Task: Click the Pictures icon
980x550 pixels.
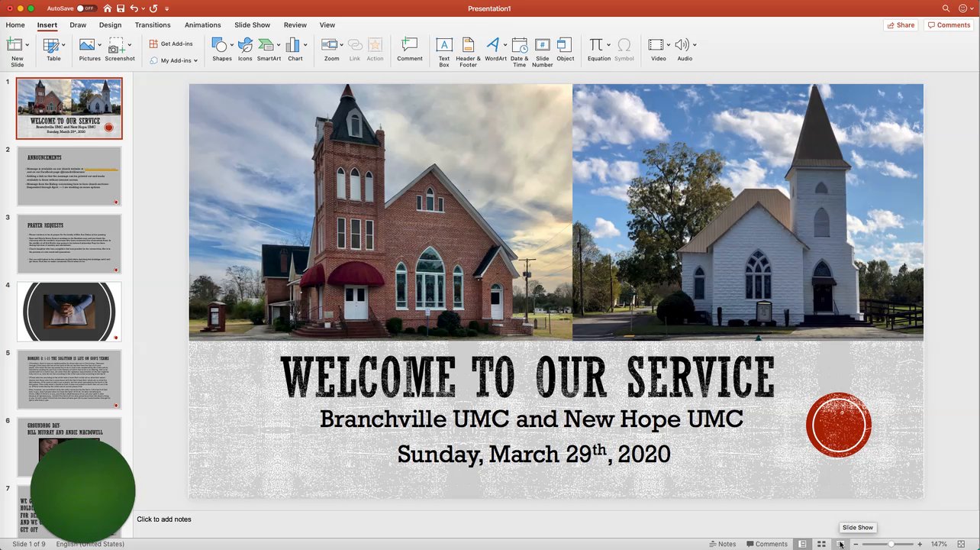Action: 87,44
